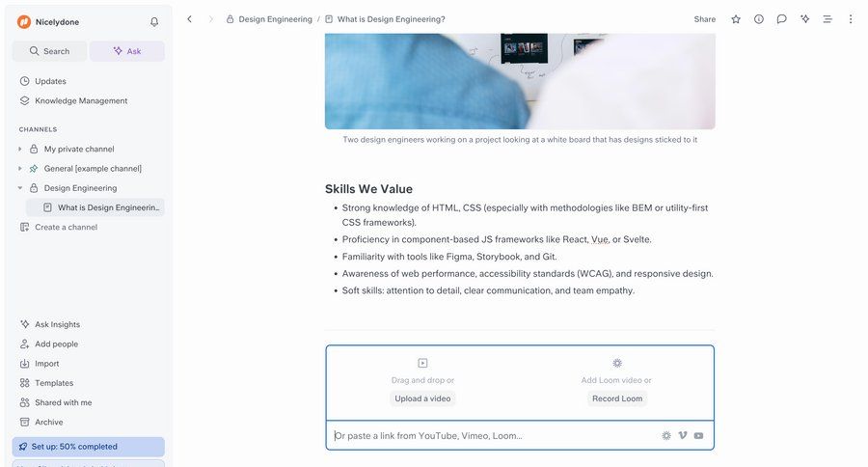
Task: Click the paste video link input field
Action: (493, 436)
